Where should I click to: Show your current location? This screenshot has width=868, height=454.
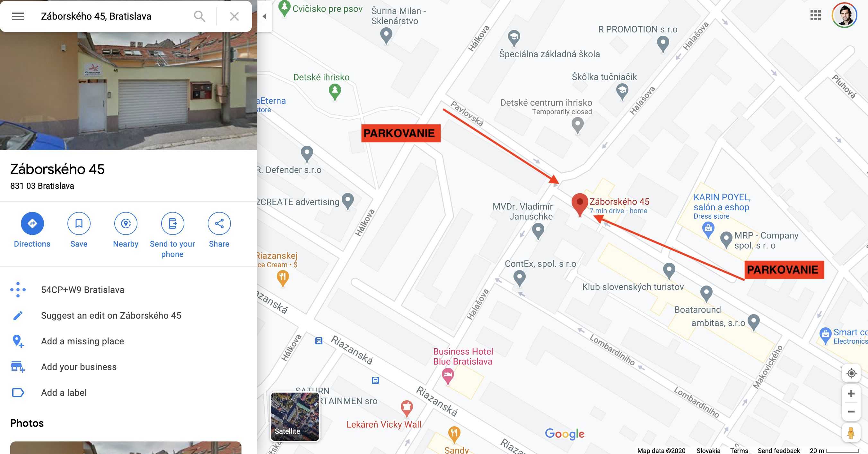(x=851, y=373)
